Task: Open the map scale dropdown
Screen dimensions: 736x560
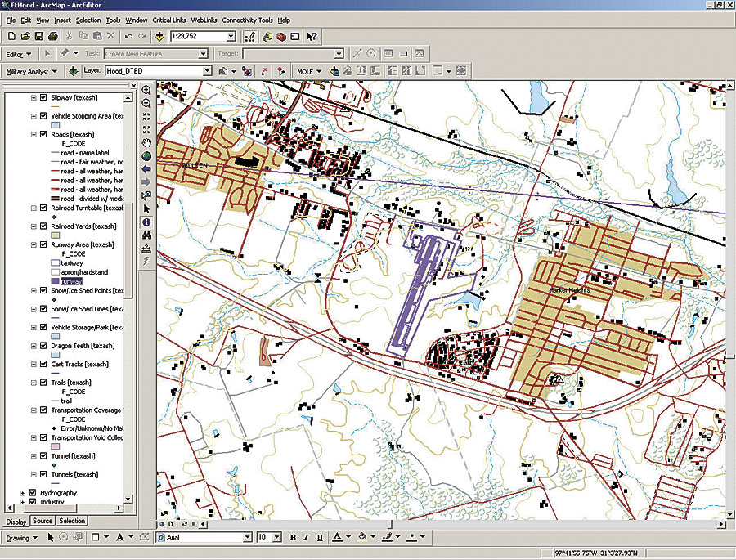Action: click(231, 37)
